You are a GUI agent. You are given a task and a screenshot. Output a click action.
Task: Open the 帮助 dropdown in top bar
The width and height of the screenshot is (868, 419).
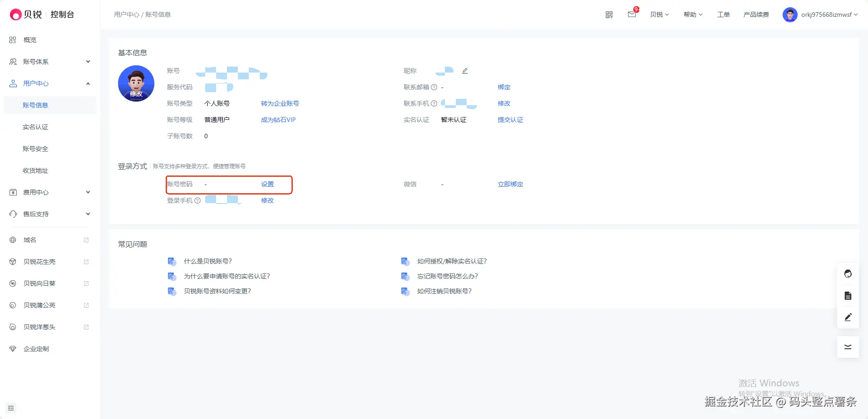693,15
